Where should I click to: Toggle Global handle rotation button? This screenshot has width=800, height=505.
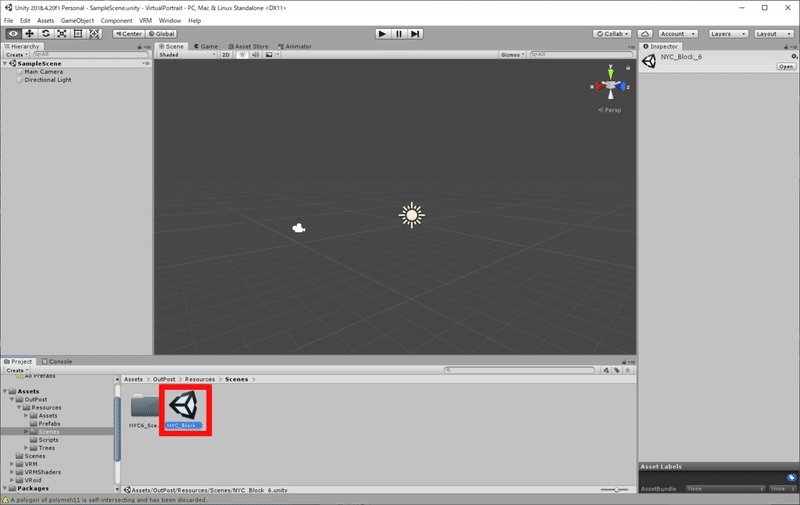161,34
